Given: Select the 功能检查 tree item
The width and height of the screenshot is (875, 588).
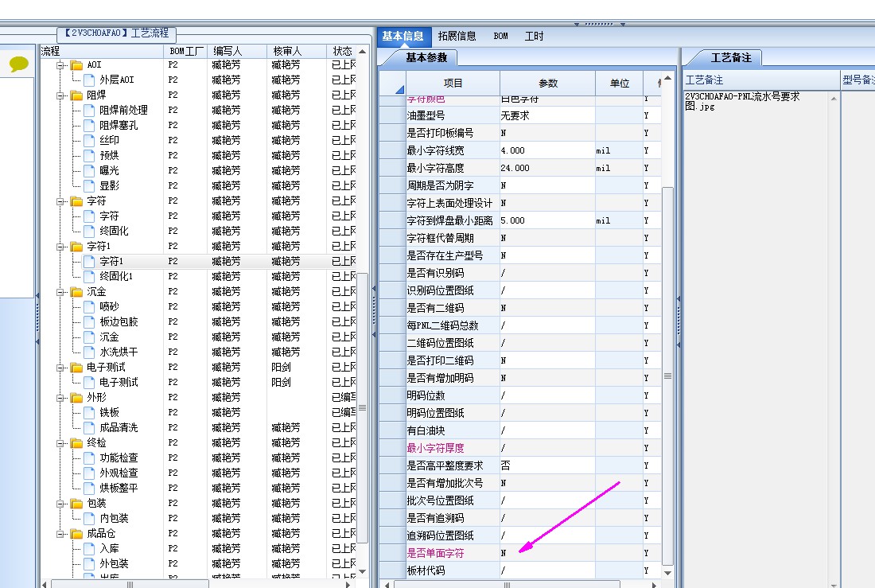Looking at the screenshot, I should pyautogui.click(x=119, y=458).
